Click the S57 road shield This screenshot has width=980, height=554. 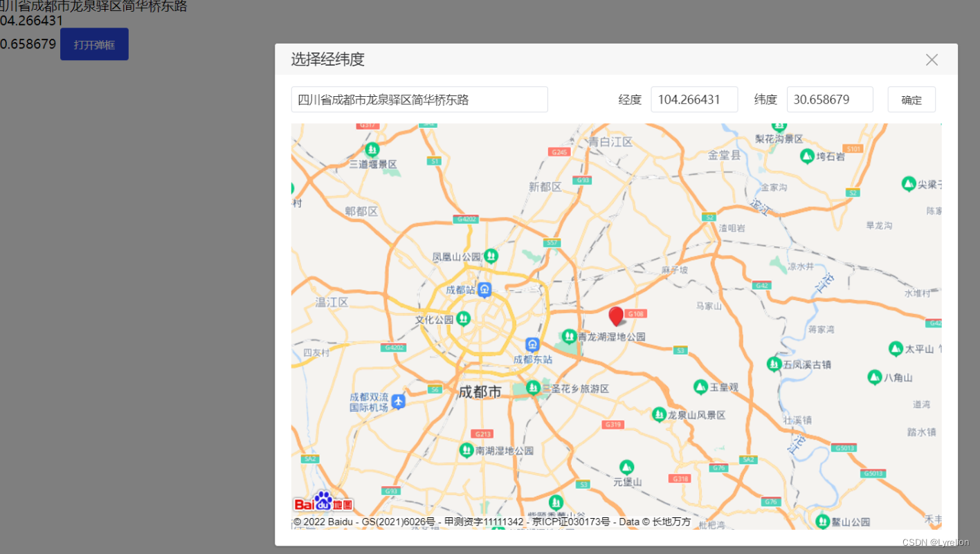(552, 243)
